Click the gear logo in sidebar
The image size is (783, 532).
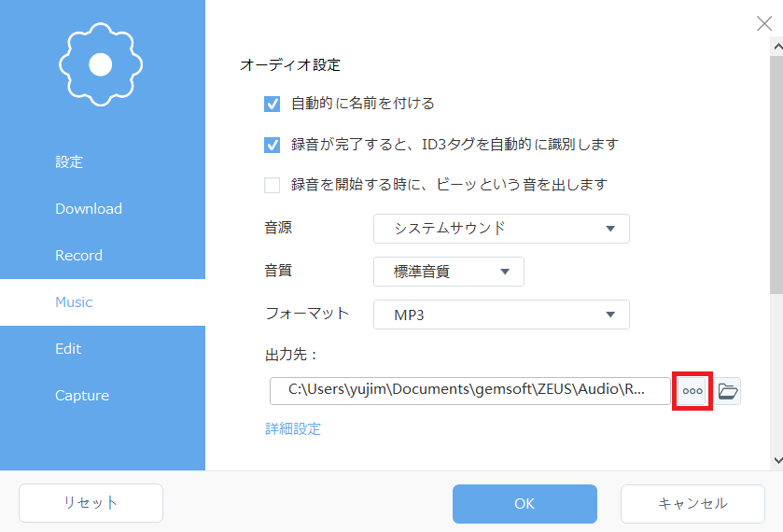[101, 63]
